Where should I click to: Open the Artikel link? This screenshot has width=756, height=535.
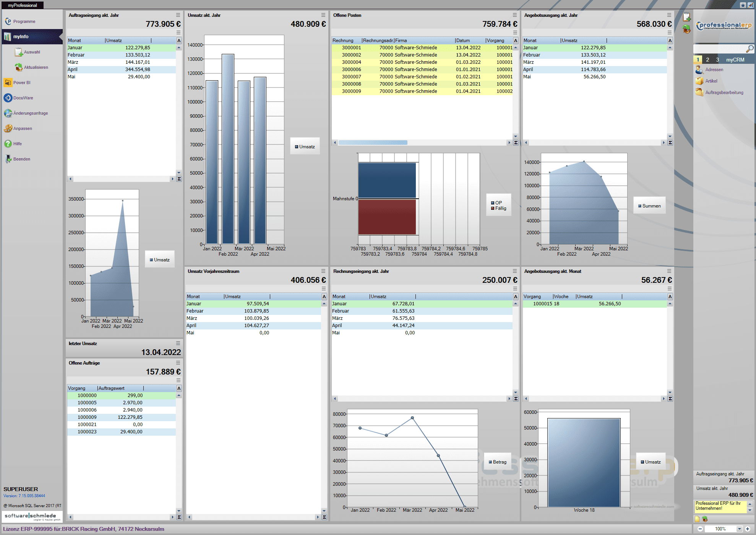[x=711, y=81]
